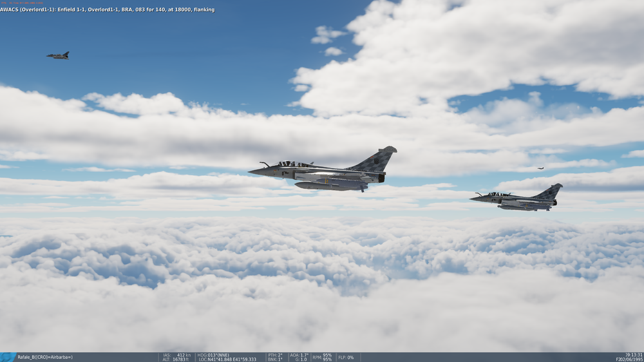
Task: Click the small red FPS counter text top-left
Action: [22, 3]
